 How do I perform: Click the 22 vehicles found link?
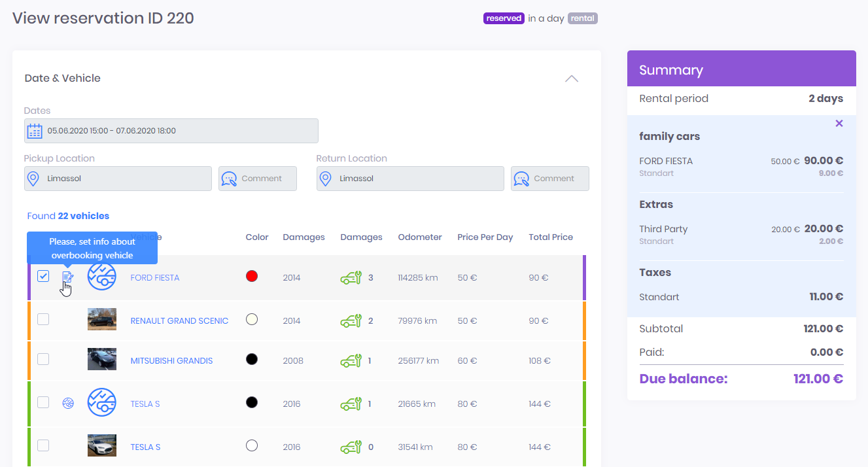(84, 216)
